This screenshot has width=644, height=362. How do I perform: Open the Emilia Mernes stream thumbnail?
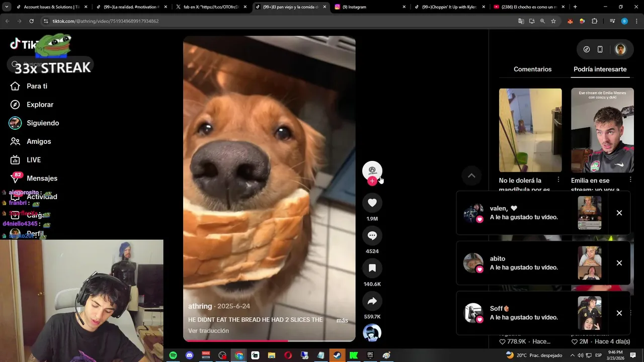tap(602, 130)
